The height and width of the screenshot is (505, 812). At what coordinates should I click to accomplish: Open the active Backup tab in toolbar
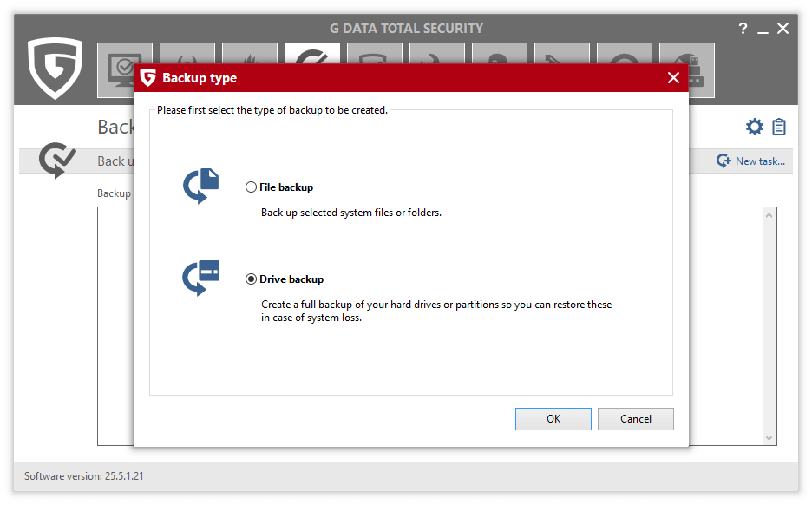(x=312, y=54)
